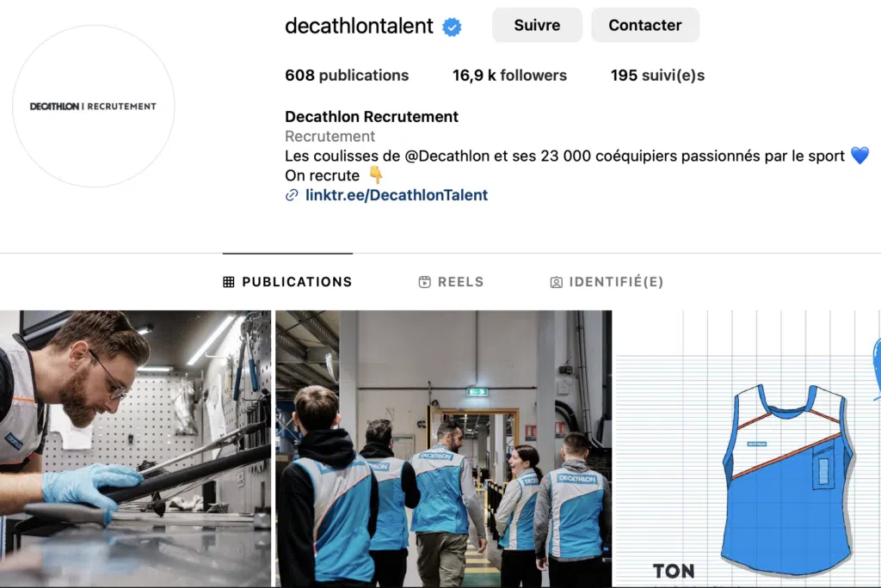Click the Reels clip icon
Image resolution: width=881 pixels, height=588 pixels.
coord(425,282)
